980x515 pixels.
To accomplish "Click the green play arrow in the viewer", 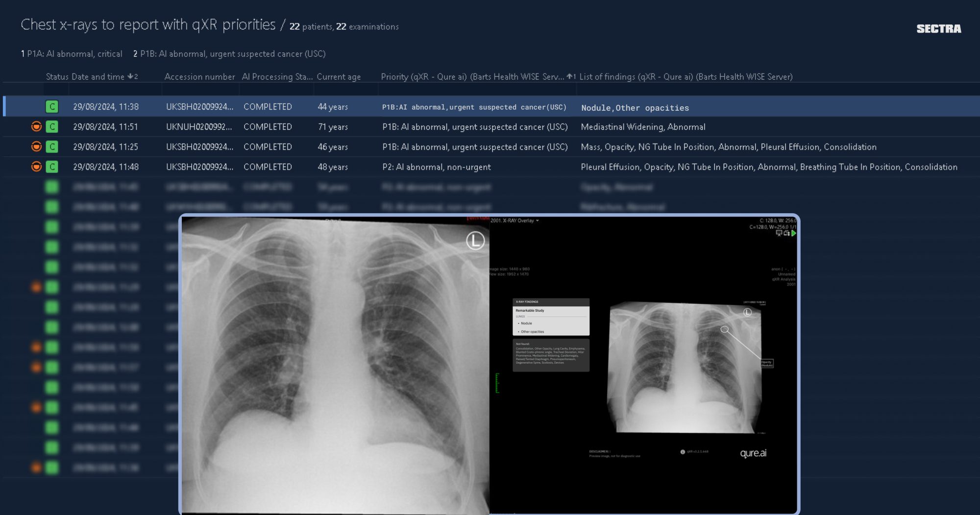I will pyautogui.click(x=794, y=233).
